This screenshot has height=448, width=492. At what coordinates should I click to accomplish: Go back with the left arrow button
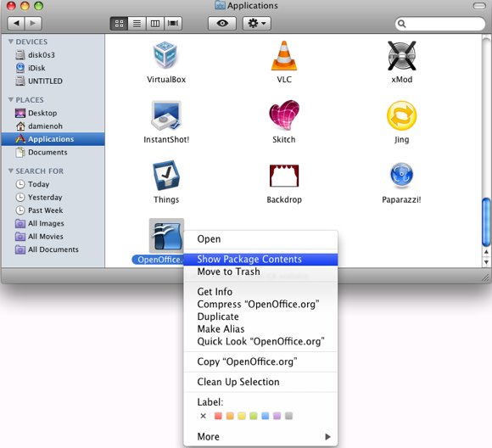click(x=16, y=23)
